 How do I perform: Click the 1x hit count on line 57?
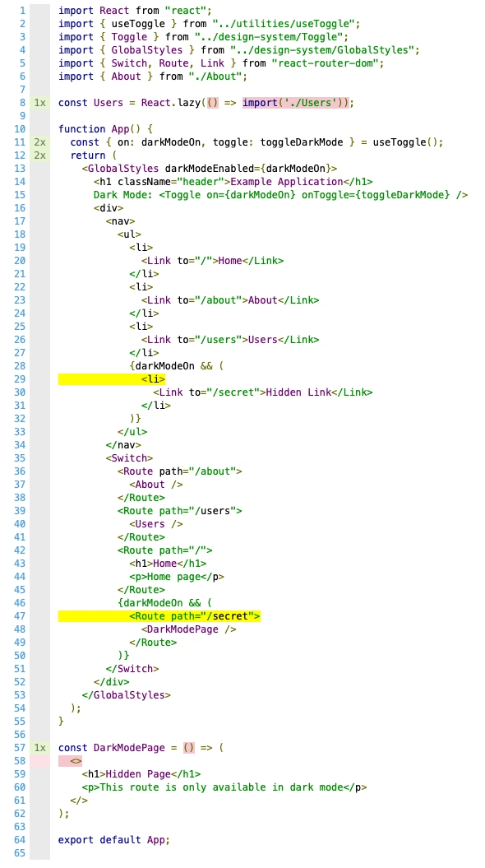pyautogui.click(x=39, y=748)
